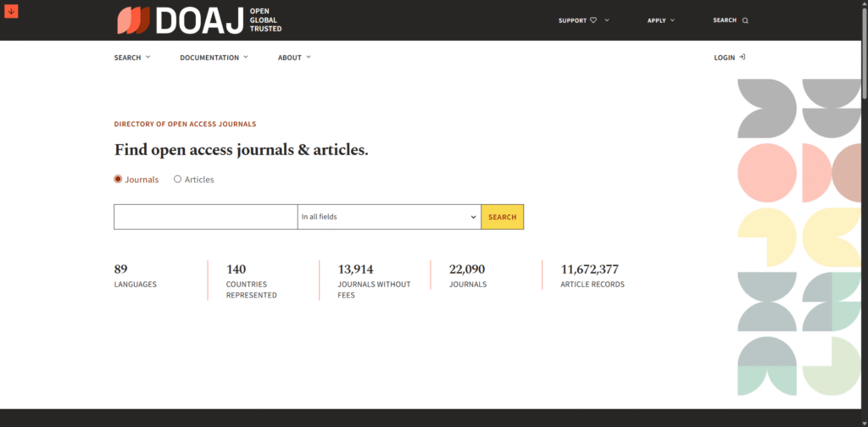
Task: Click the DOAJ logo in the header
Action: (x=199, y=19)
